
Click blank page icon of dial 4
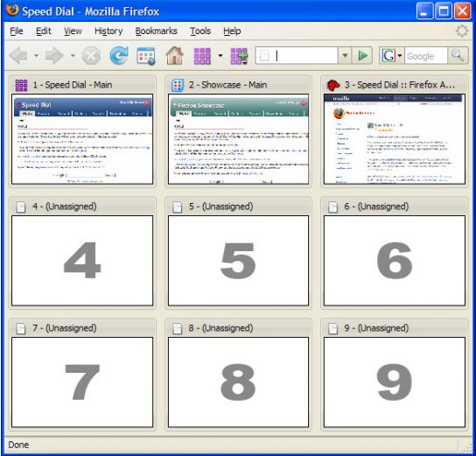pos(21,207)
